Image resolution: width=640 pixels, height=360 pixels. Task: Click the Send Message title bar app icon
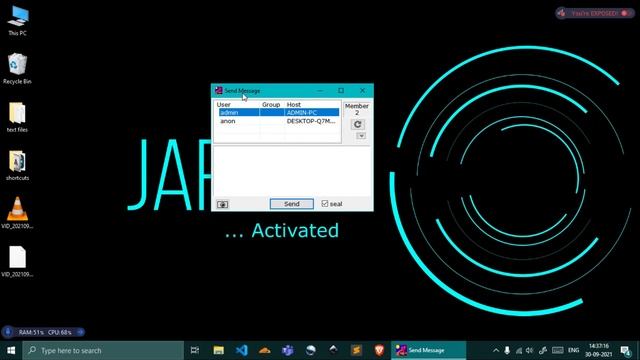click(x=219, y=90)
